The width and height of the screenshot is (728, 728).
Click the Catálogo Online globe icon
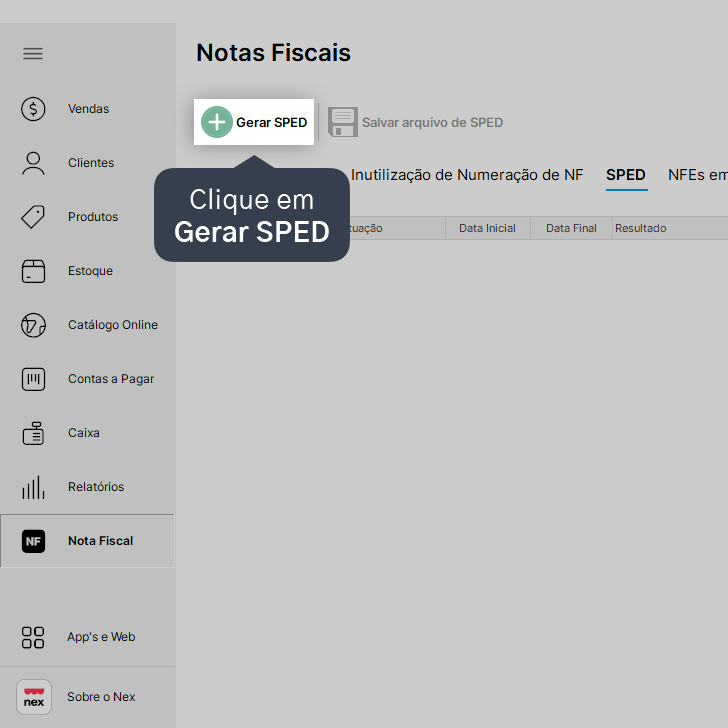(x=33, y=325)
